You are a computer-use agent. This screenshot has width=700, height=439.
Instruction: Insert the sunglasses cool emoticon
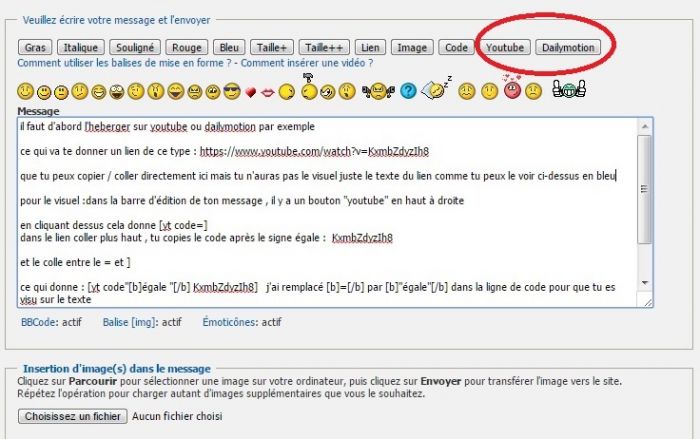pyautogui.click(x=232, y=92)
